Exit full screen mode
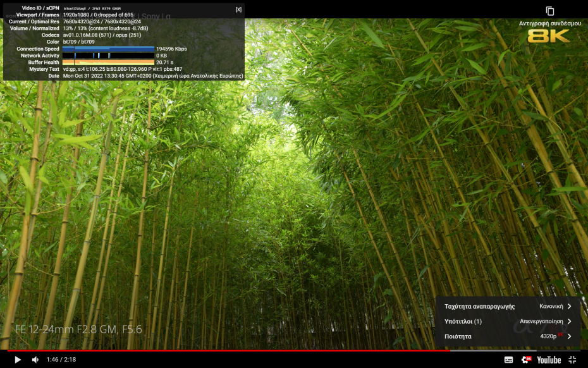 click(x=572, y=360)
